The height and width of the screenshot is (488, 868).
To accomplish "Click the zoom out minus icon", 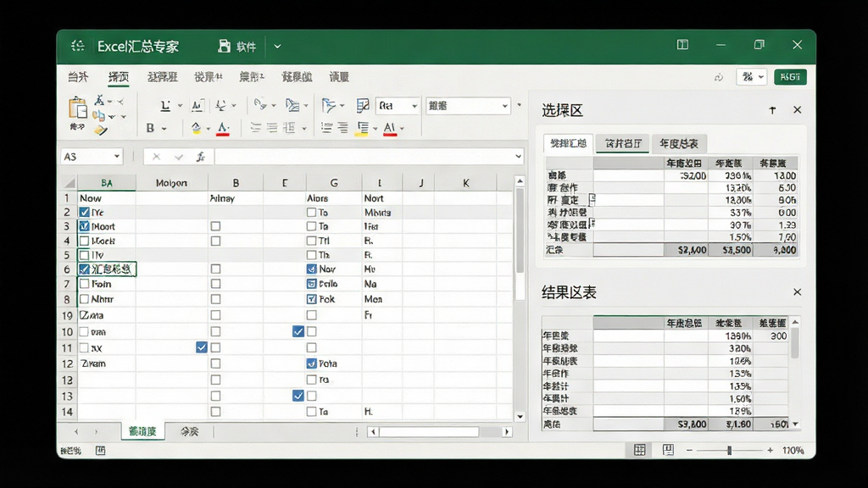I will (689, 451).
